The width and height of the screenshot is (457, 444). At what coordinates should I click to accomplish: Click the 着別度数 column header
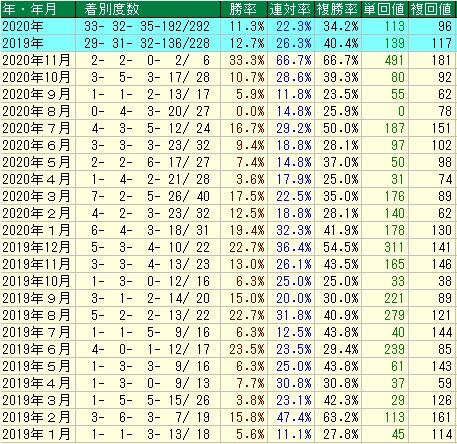(x=148, y=9)
